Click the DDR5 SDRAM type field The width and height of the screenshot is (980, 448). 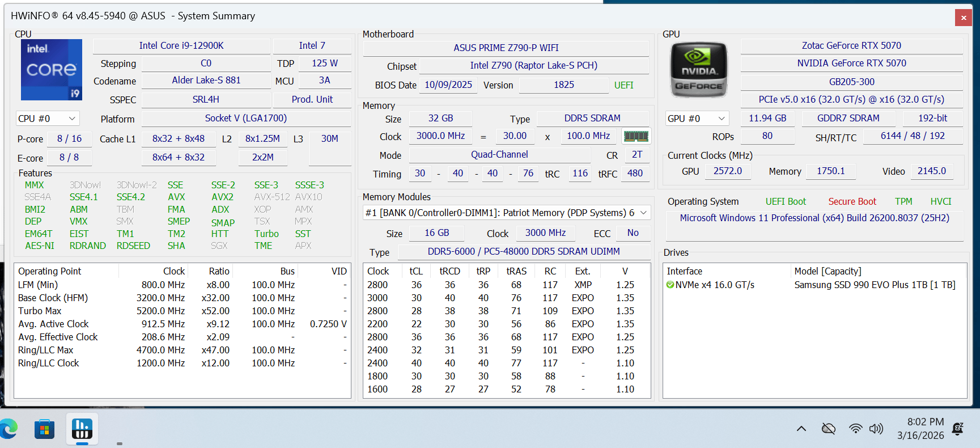point(592,118)
